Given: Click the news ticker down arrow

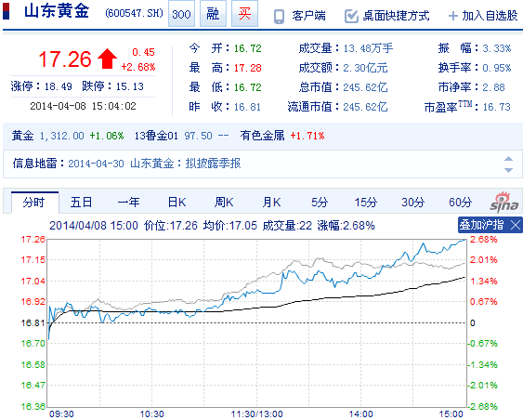Looking at the screenshot, I should coord(508,170).
